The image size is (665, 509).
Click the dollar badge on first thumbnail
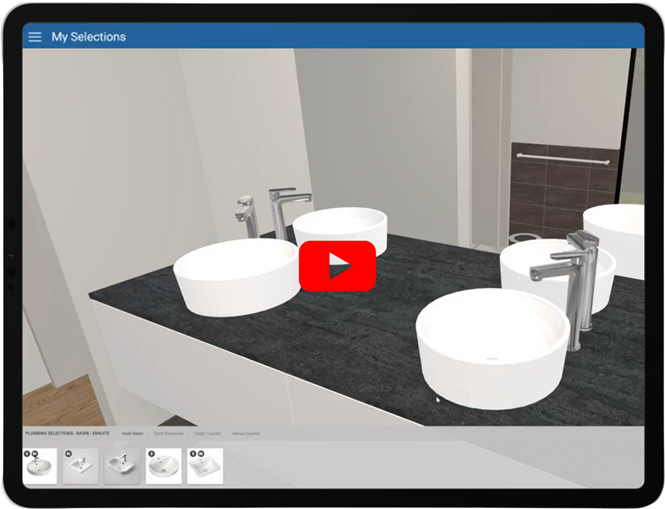27,454
